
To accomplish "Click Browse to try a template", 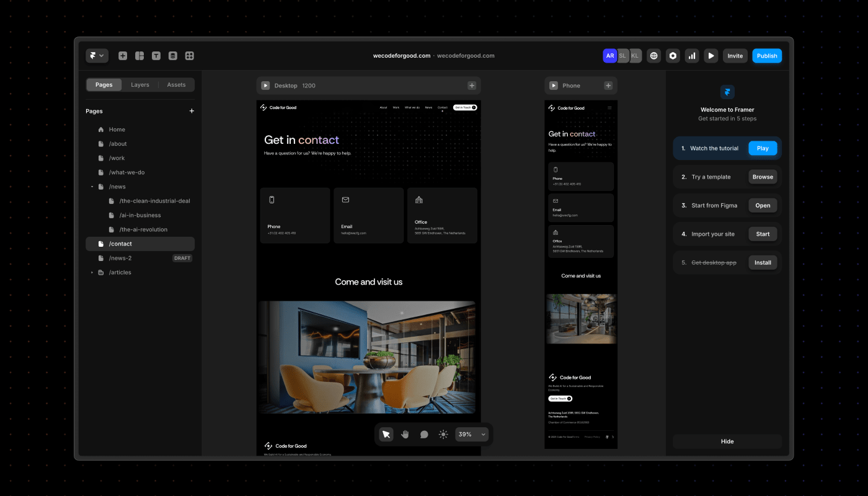I will 763,177.
